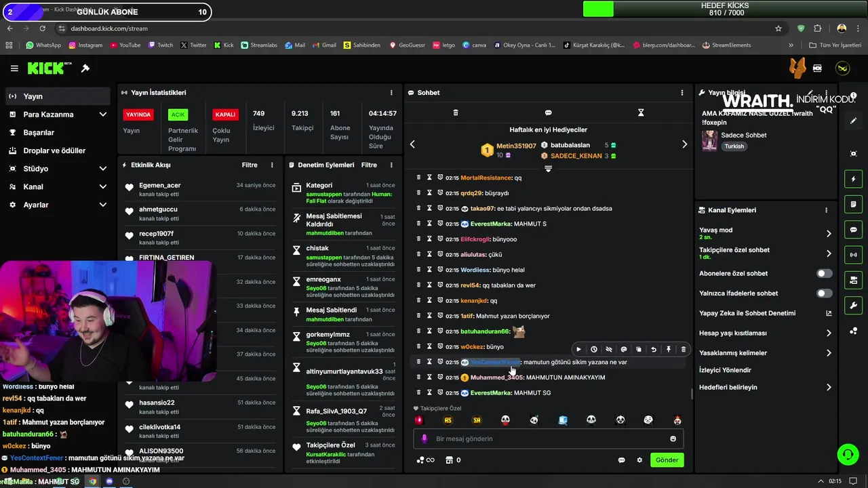Click the chat scrollbar thumb
This screenshot has height=488, width=868.
coord(692,395)
